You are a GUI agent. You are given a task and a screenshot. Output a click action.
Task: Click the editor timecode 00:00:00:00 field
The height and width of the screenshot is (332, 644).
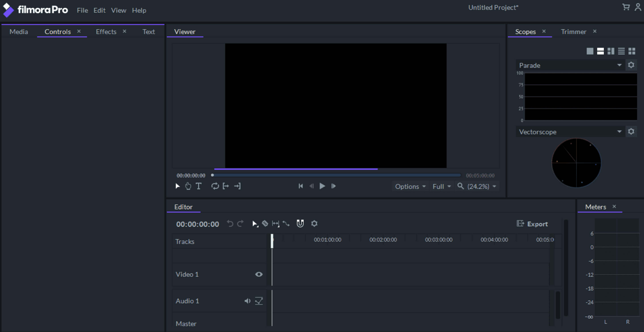tap(198, 224)
